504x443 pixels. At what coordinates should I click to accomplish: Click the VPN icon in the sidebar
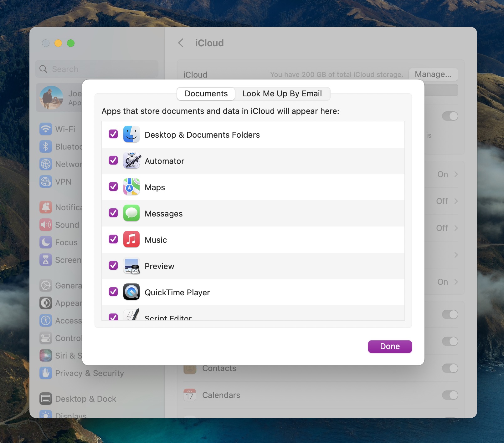(46, 181)
